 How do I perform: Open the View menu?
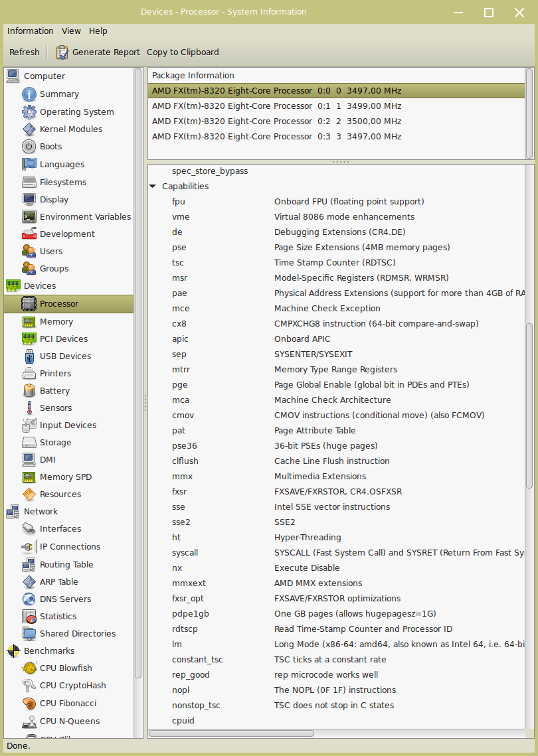(x=71, y=31)
